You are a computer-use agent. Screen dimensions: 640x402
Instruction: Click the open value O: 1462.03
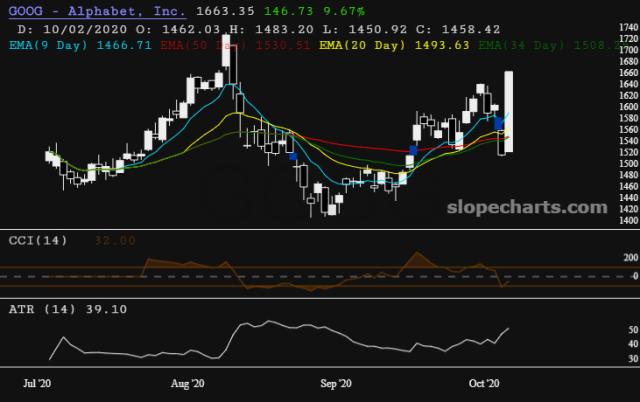180,29
